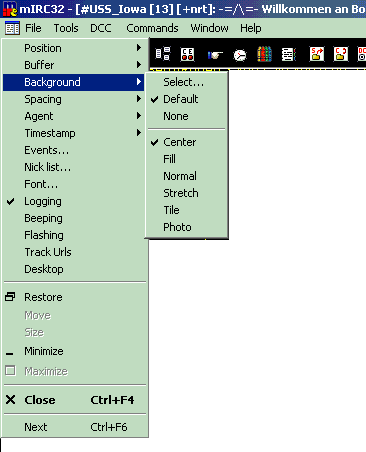366x452 pixels.
Task: Open the colors crayon toolbar icon
Action: 264,54
